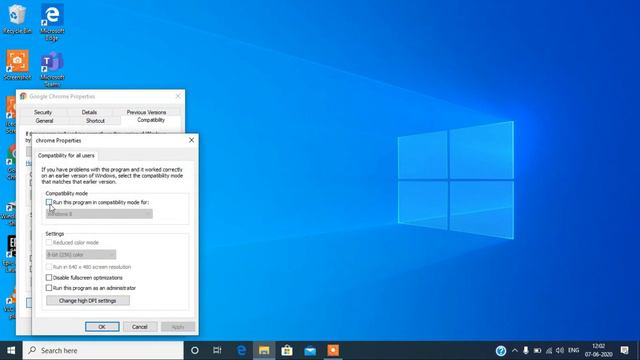Select Compatibility tab in Google Chrome Properties
The height and width of the screenshot is (360, 640).
pos(151,120)
